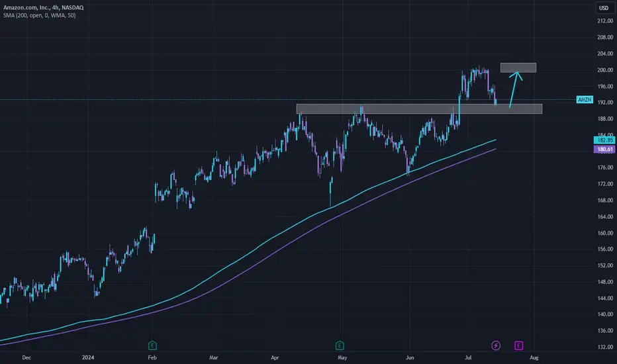This screenshot has width=617, height=364.
Task: Click the Feb time axis label
Action: click(152, 357)
